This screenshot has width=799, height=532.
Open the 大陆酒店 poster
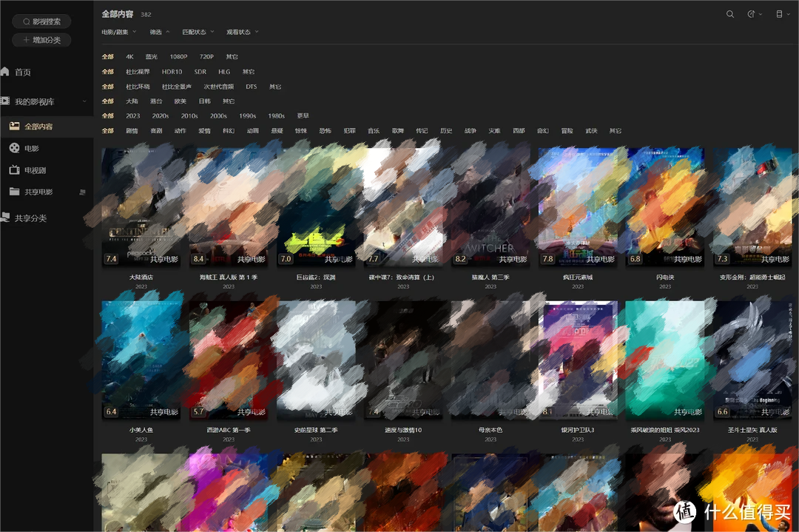[x=141, y=207]
